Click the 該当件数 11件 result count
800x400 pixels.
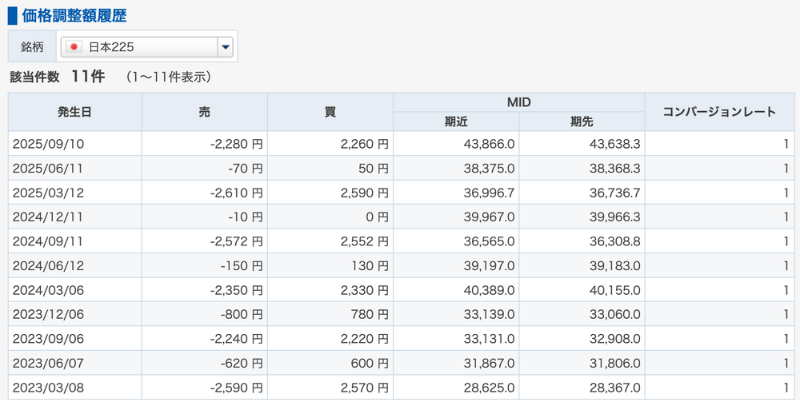pyautogui.click(x=57, y=77)
